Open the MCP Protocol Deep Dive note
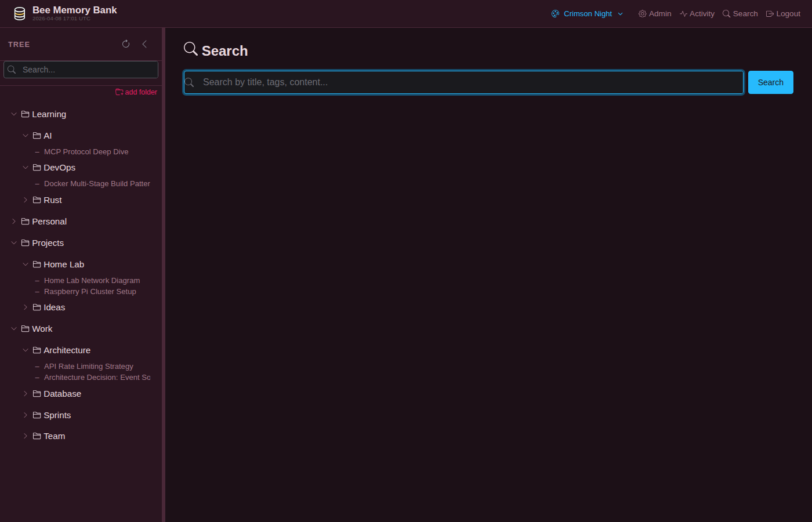The width and height of the screenshot is (812, 522). click(x=86, y=152)
